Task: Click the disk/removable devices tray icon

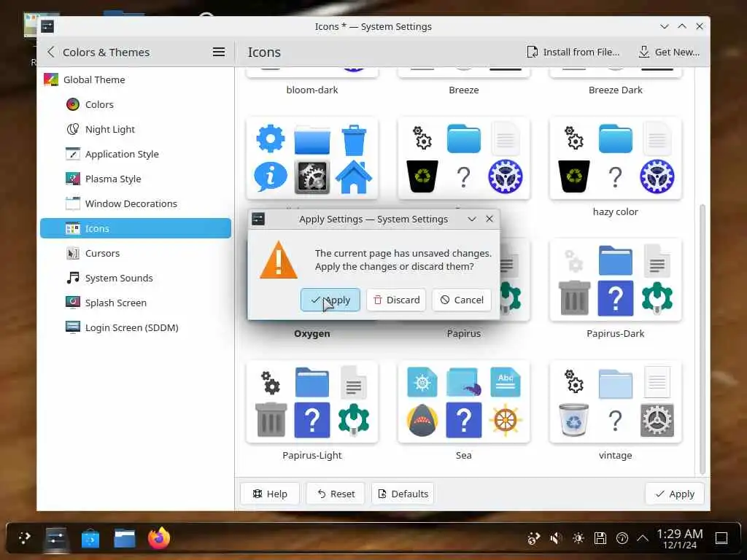Action: (600, 539)
